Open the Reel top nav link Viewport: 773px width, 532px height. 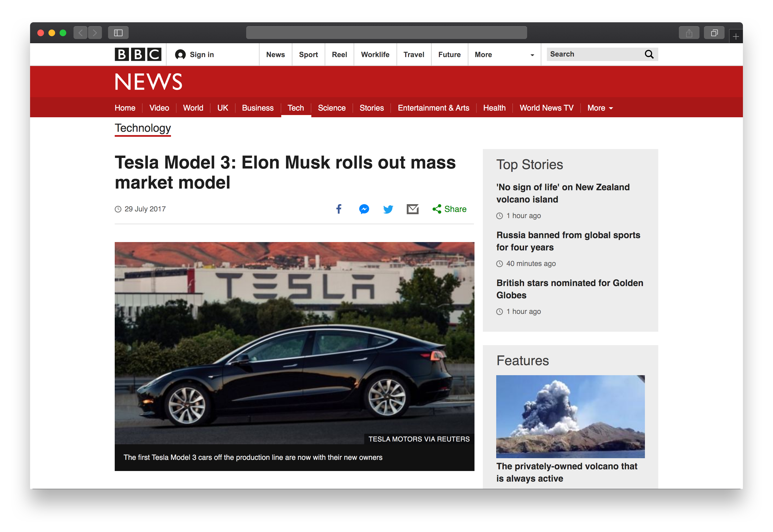339,55
